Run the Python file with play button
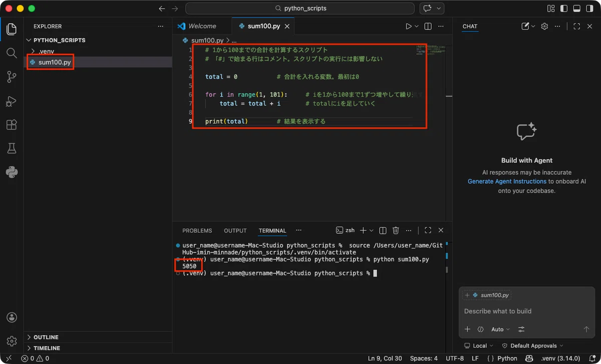Screen dimensions: 601x364 [x=409, y=26]
